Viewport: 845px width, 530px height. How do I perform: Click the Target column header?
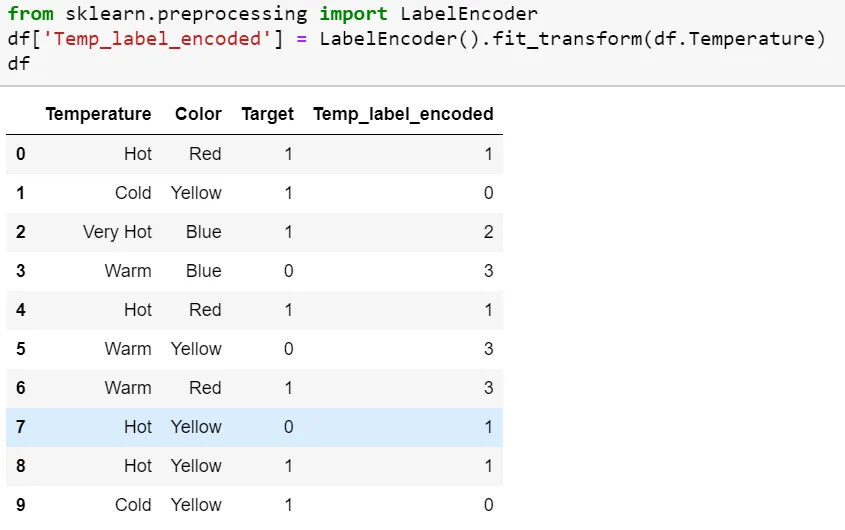[267, 114]
